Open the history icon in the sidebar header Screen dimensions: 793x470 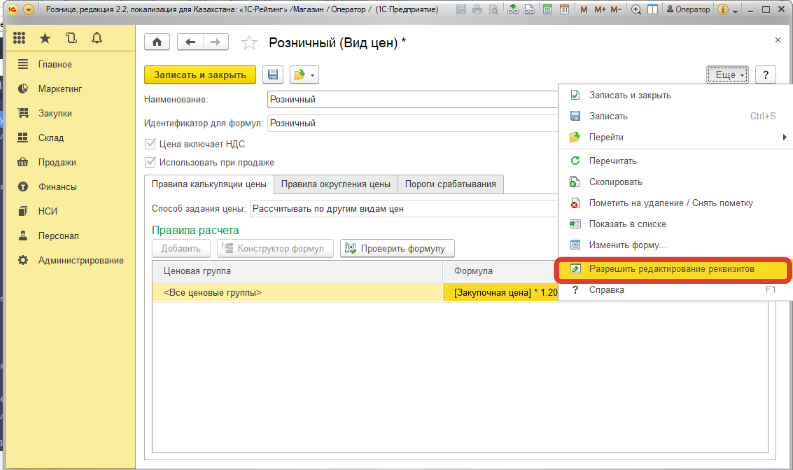pyautogui.click(x=70, y=38)
